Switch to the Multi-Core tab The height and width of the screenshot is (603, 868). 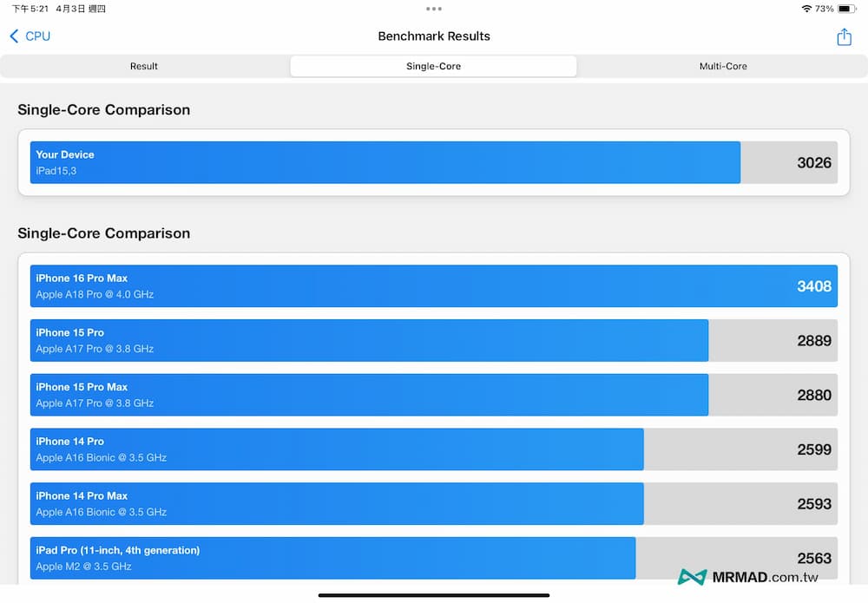[723, 66]
